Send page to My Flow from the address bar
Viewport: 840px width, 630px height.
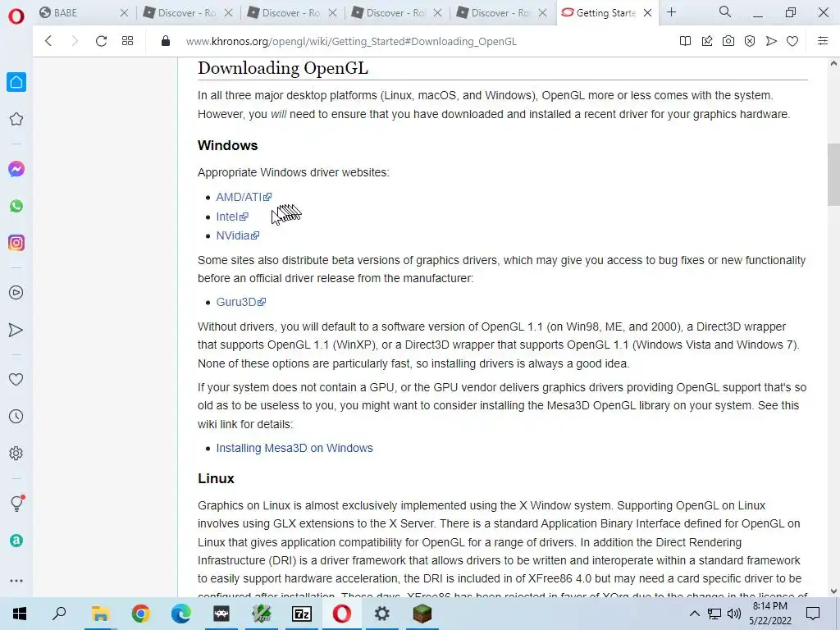tap(771, 41)
